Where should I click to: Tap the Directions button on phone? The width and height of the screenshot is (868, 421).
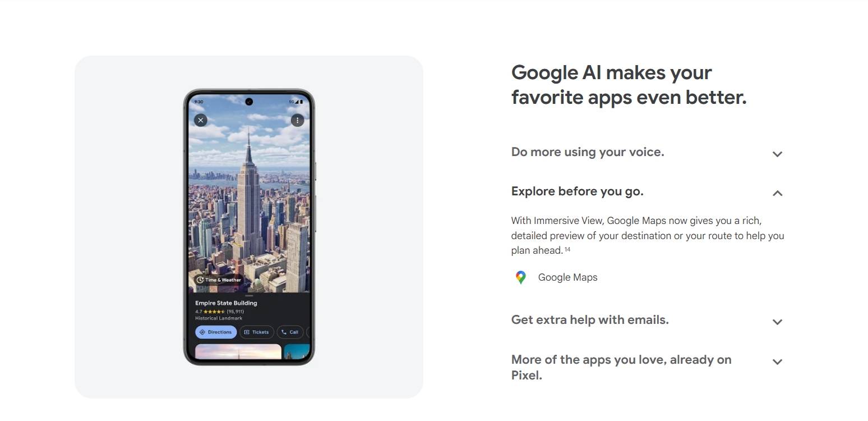click(216, 332)
